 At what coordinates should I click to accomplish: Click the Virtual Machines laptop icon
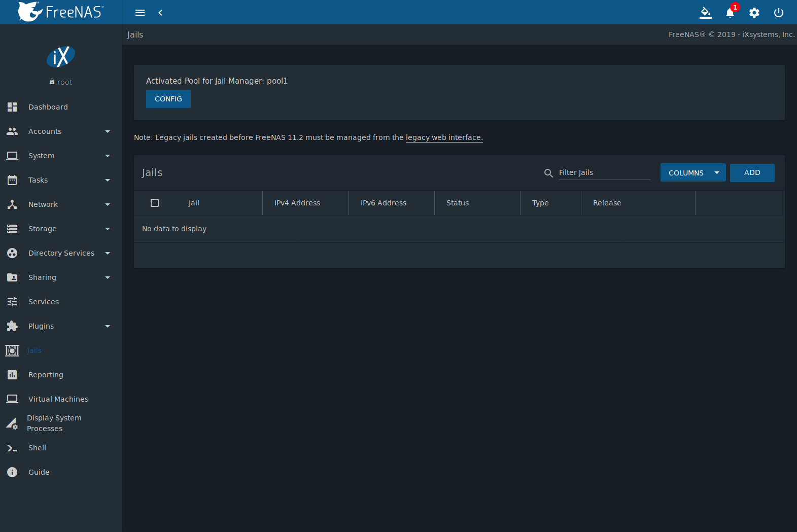[12, 399]
